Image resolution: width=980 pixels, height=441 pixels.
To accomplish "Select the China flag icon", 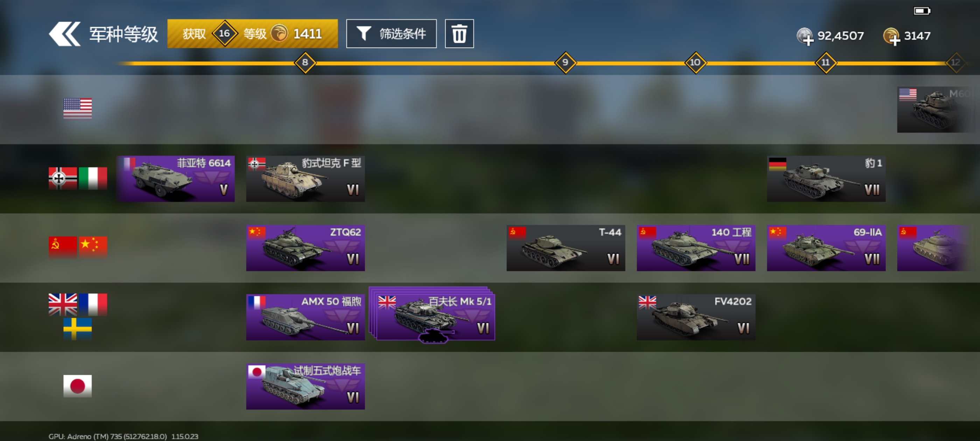I will (93, 247).
